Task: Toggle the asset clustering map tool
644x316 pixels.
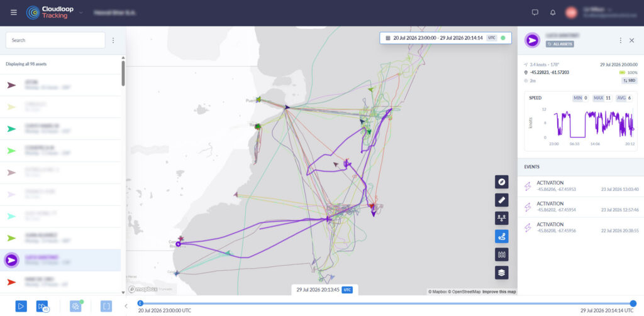Action: coord(501,218)
